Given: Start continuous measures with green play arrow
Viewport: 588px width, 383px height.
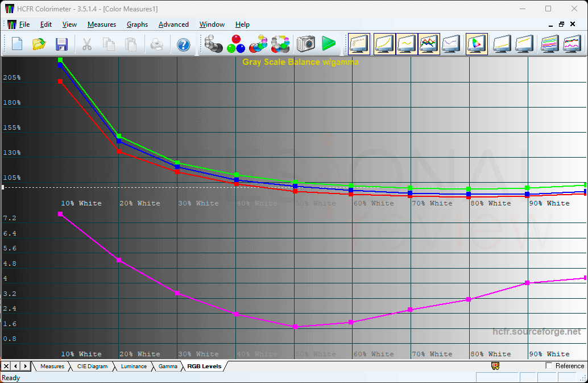Looking at the screenshot, I should [329, 44].
